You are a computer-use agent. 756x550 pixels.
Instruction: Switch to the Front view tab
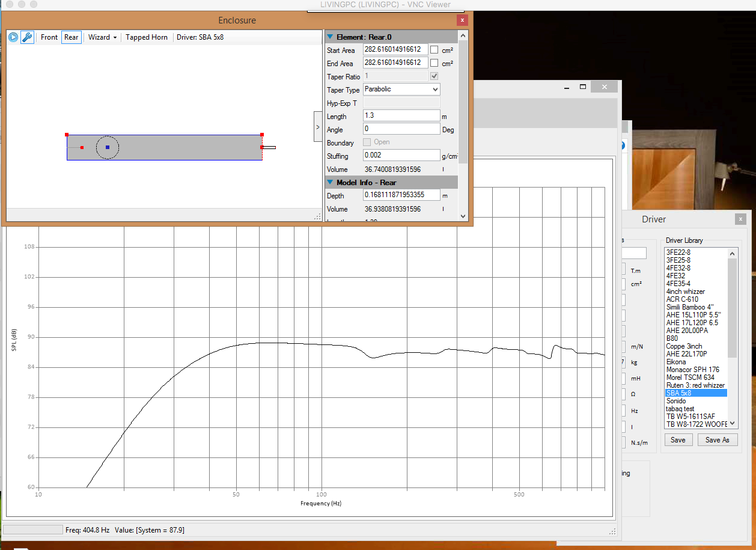(x=49, y=37)
